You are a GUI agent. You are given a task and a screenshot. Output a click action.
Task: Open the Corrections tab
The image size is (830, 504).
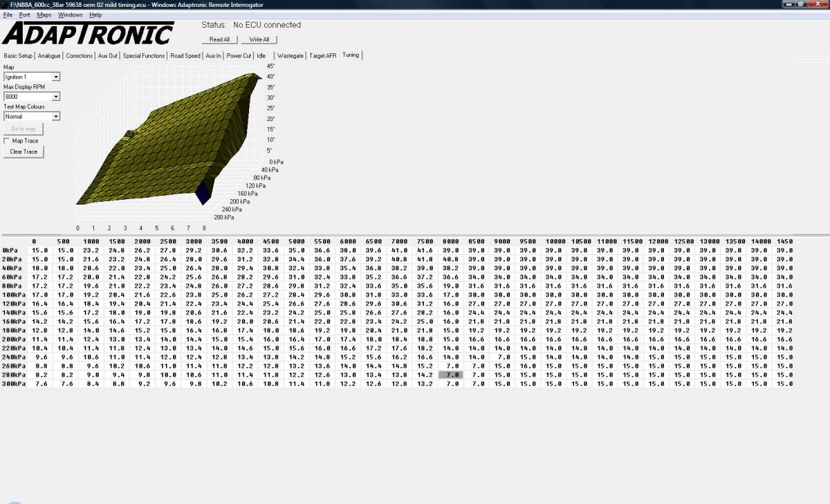click(80, 56)
